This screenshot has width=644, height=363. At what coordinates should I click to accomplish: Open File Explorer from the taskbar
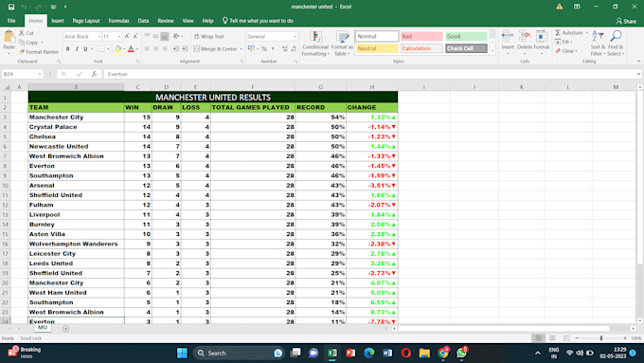click(424, 353)
